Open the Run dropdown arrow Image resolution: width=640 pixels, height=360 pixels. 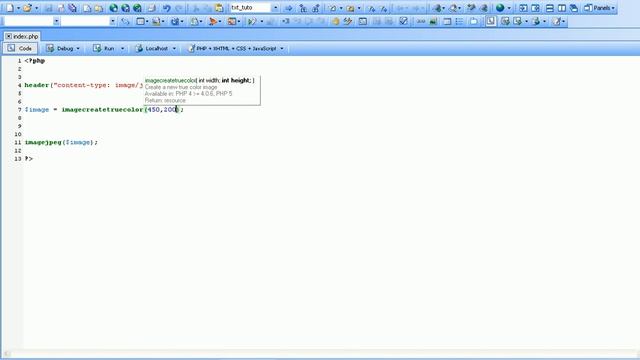pos(122,49)
